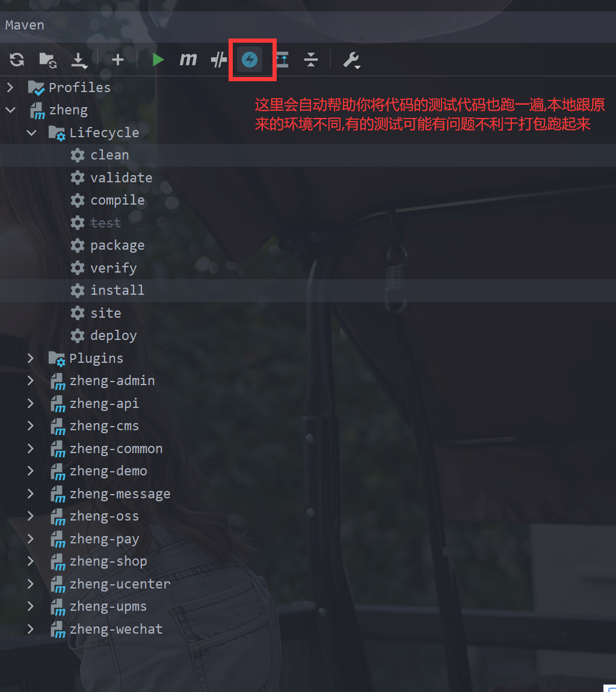Click the Reload All Maven Projects icon
The height and width of the screenshot is (692, 616).
click(17, 60)
